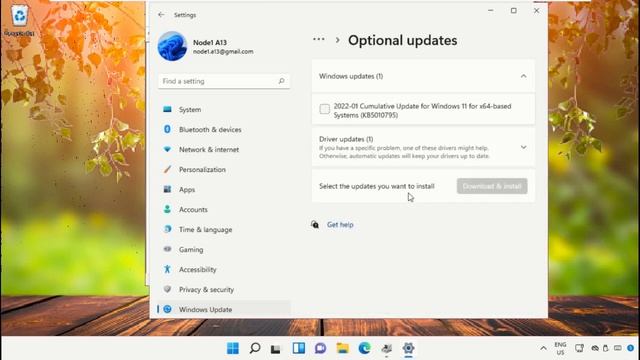This screenshot has width=640, height=360.
Task: Click the breadcrumb ellipsis before Optional updates
Action: [x=319, y=40]
